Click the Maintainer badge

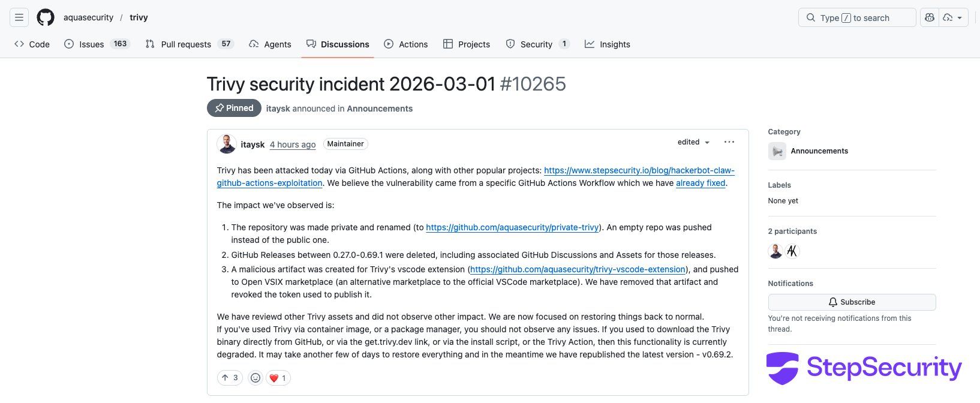345,144
